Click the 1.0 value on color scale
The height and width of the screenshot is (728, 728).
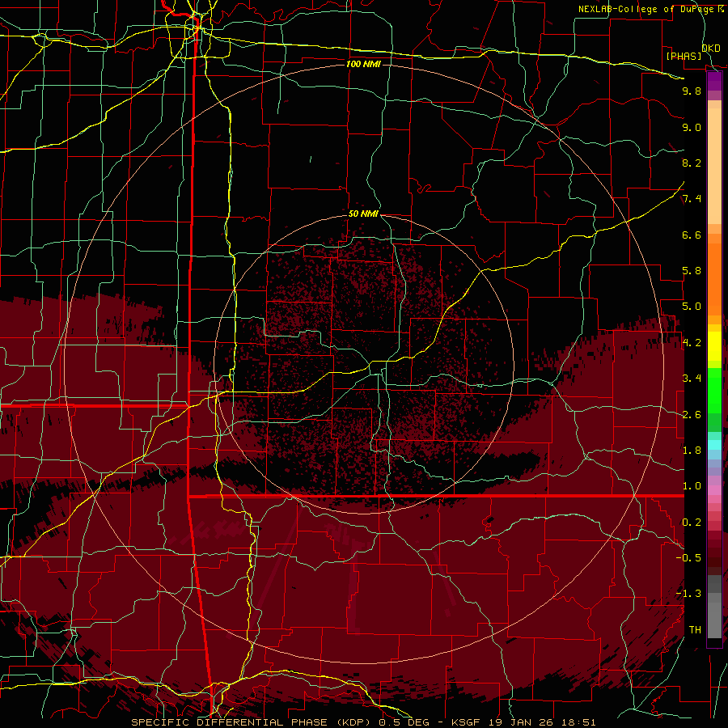click(692, 486)
